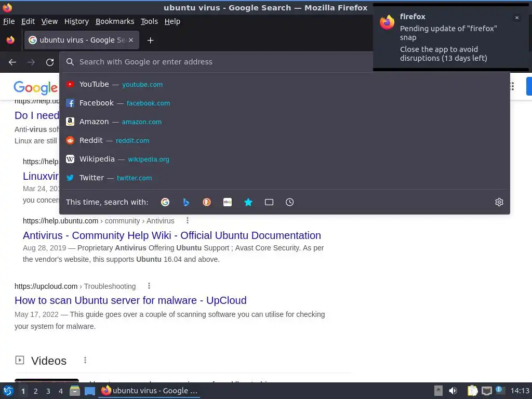The height and width of the screenshot is (399, 532).
Task: Select the Firefox ubuntu virus taskbar entry
Action: click(149, 391)
